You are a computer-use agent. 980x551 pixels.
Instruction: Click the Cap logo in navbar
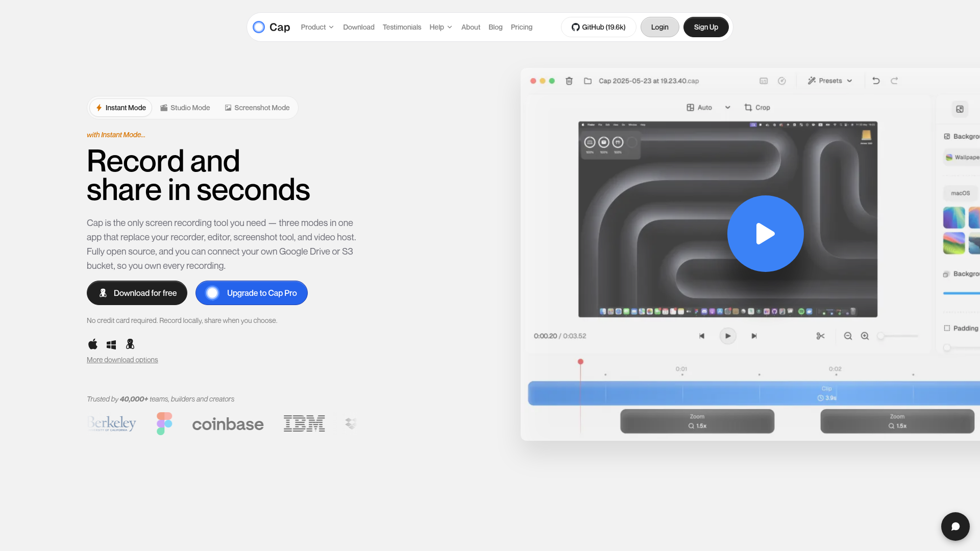click(272, 27)
